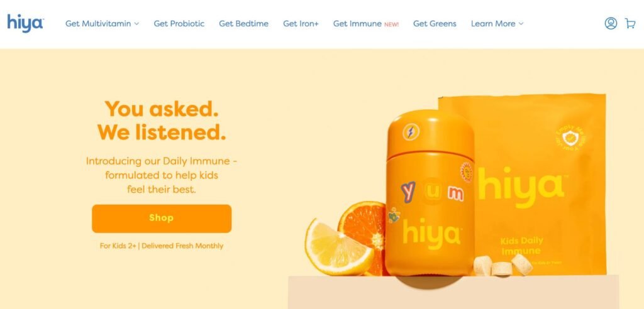Click the sun sticker on the bottle
This screenshot has width=644, height=309.
pyautogui.click(x=467, y=171)
